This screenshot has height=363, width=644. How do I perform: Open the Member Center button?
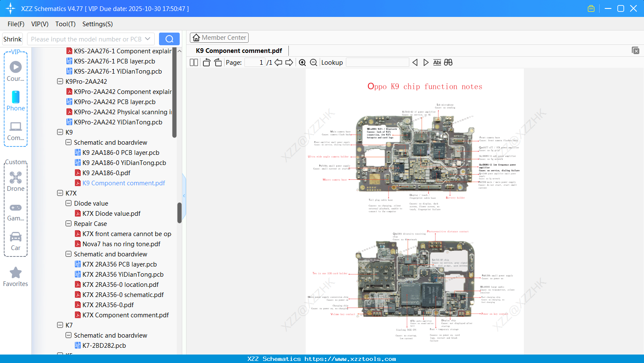[x=219, y=38]
